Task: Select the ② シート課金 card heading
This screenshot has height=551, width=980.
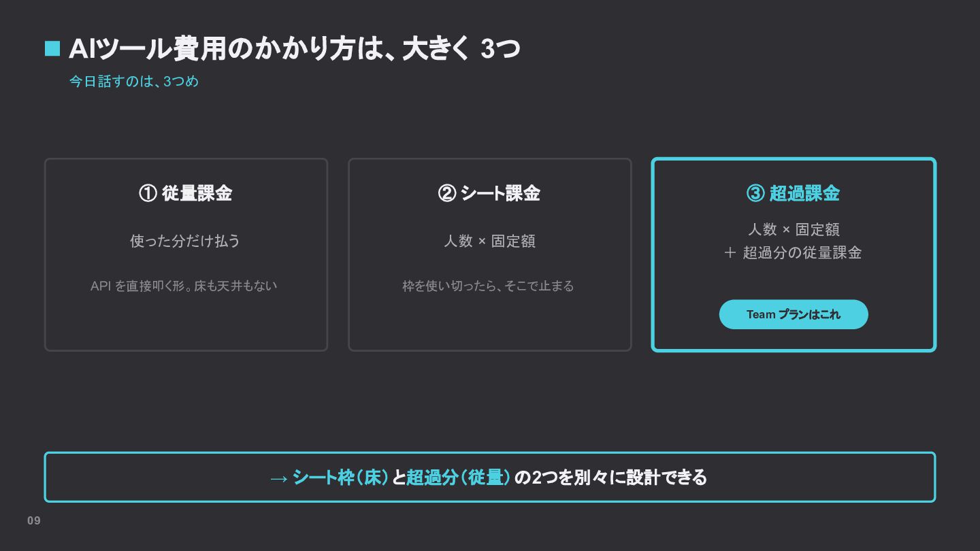Action: coord(489,193)
